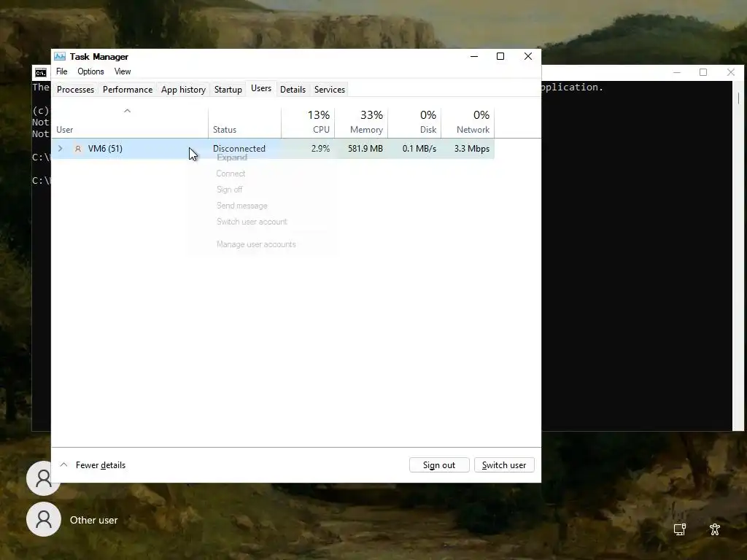Screen dimensions: 747x560
Task: Open the Options menu
Action: pyautogui.click(x=90, y=71)
